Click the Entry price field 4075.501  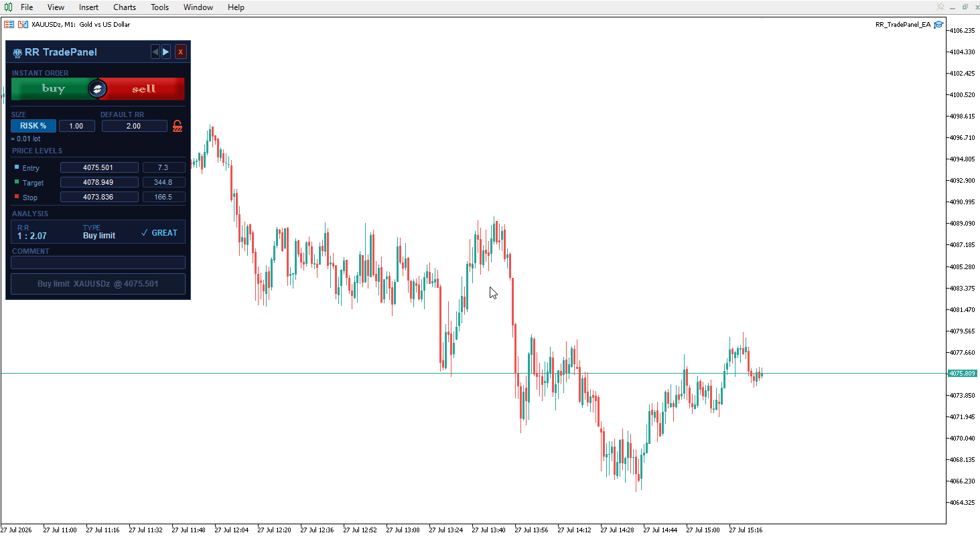pos(99,167)
